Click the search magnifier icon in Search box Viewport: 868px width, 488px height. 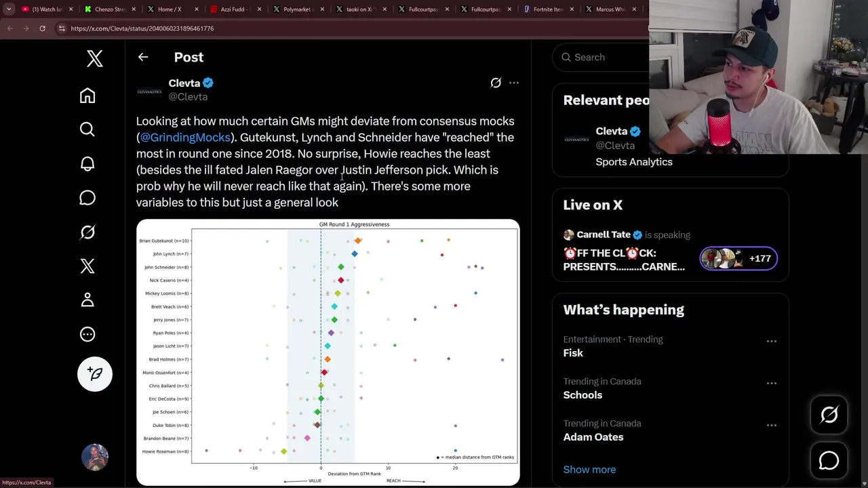pos(566,58)
